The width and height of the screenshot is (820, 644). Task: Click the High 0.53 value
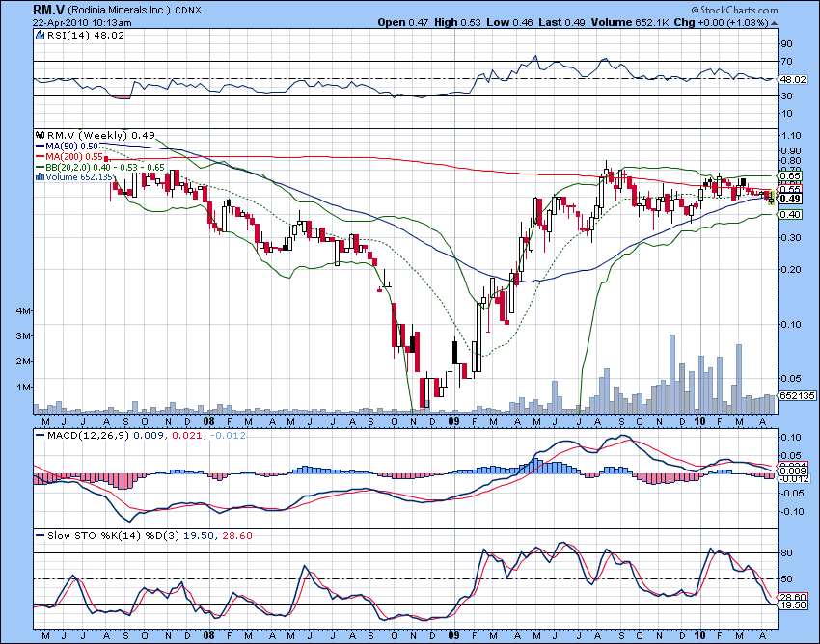pos(457,23)
